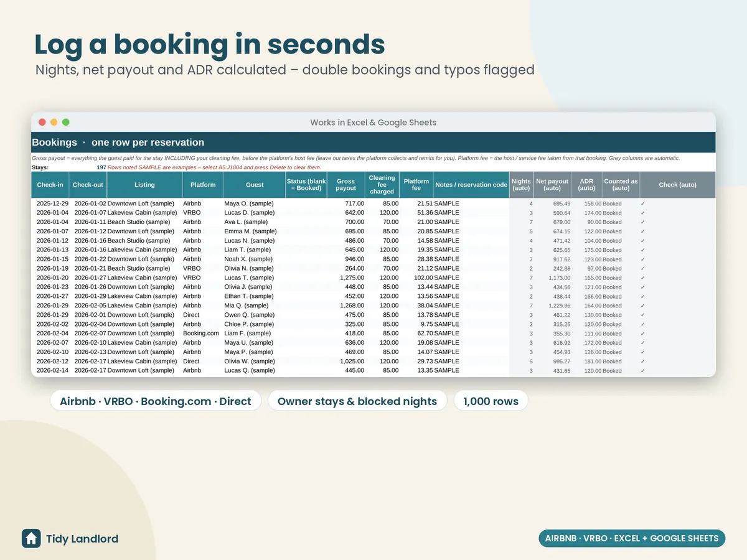Click the red close window dot
This screenshot has width=747, height=560.
click(42, 123)
